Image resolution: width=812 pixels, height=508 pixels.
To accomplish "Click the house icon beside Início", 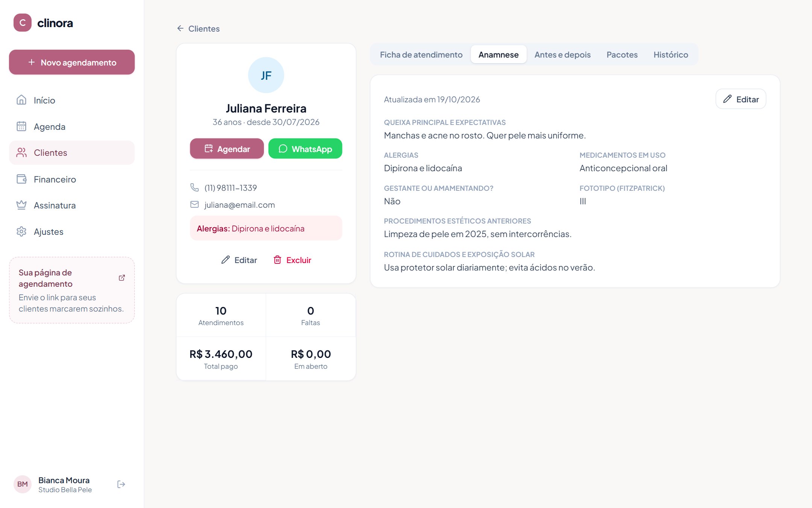I will (21, 100).
